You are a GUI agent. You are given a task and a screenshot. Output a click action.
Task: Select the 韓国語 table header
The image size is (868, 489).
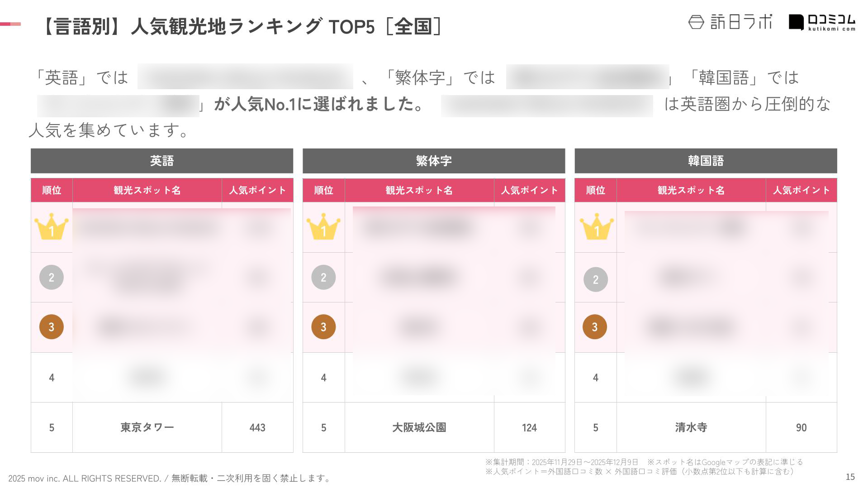[706, 161]
